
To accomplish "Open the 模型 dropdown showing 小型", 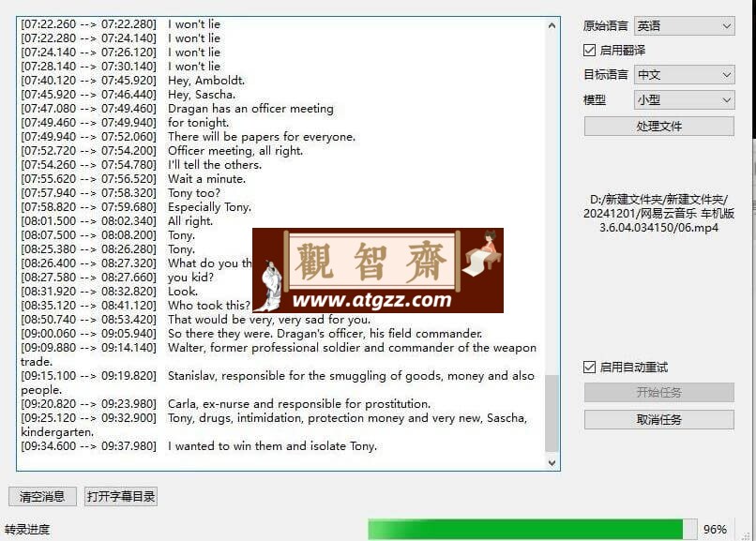I will [684, 100].
